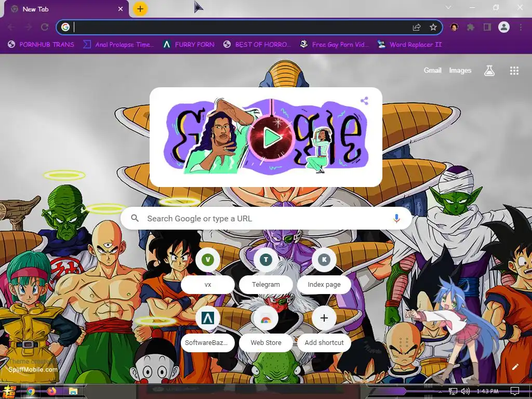Go back with the Back arrow
The width and height of the screenshot is (532, 399).
tap(11, 27)
